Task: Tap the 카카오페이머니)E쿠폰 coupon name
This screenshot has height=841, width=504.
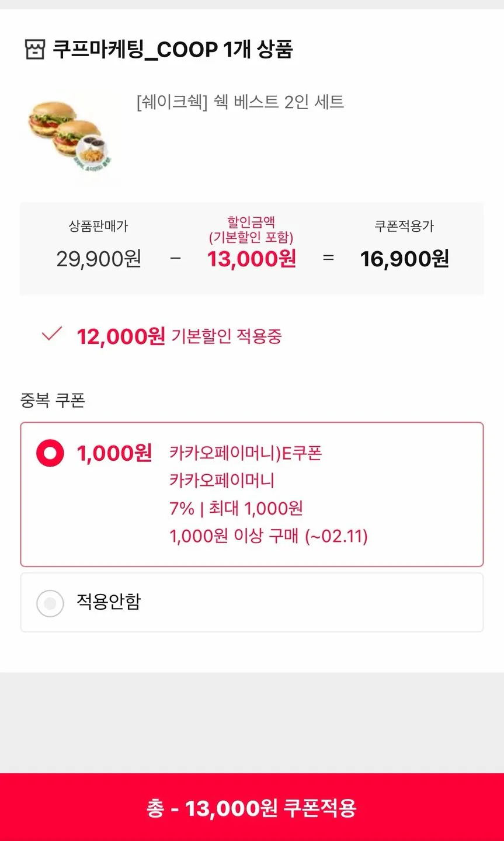Action: (x=245, y=453)
